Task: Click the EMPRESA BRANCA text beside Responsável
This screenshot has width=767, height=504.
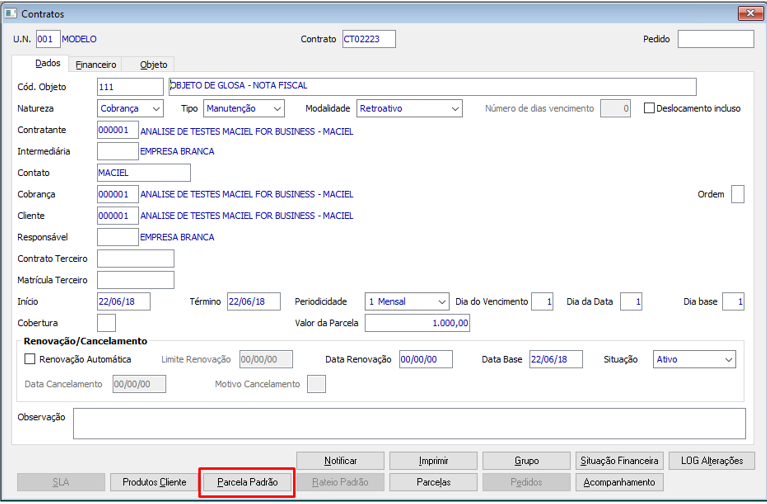Action: (177, 237)
